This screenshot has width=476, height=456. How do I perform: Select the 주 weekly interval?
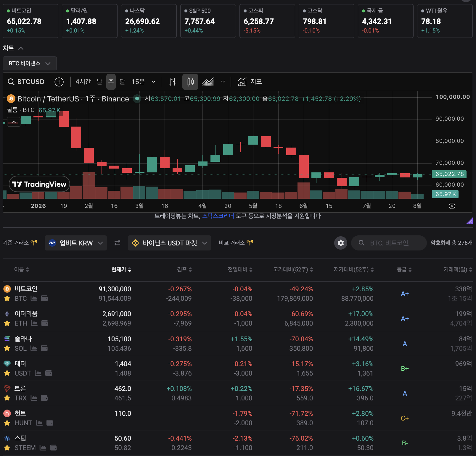(111, 82)
